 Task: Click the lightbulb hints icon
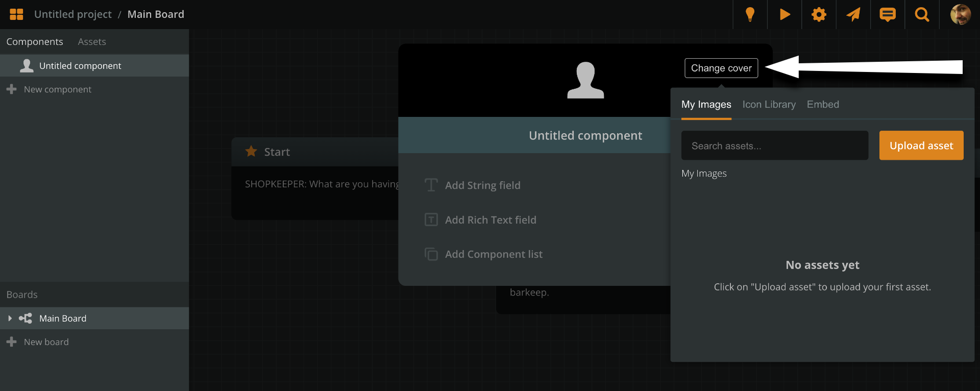[750, 14]
